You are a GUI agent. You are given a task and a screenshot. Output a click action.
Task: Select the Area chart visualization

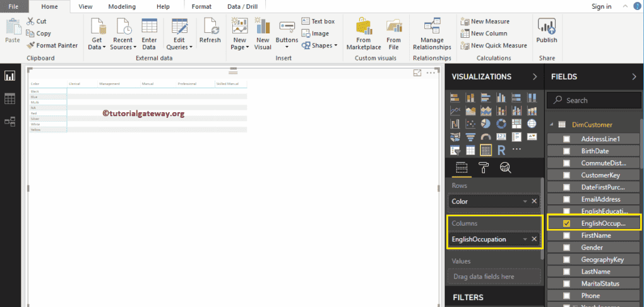pyautogui.click(x=470, y=111)
